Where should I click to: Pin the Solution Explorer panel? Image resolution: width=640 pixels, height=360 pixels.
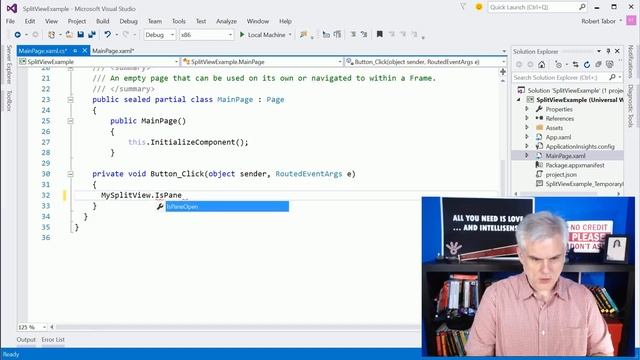click(x=608, y=51)
